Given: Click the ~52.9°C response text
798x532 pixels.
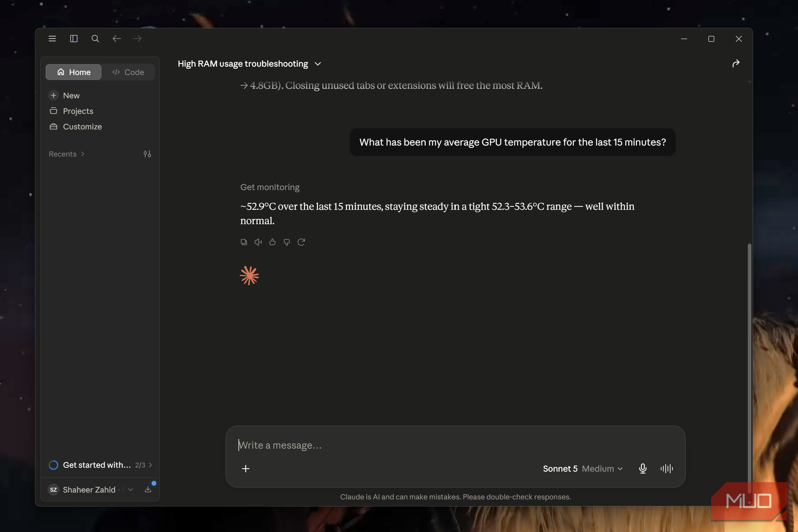Looking at the screenshot, I should 437,213.
